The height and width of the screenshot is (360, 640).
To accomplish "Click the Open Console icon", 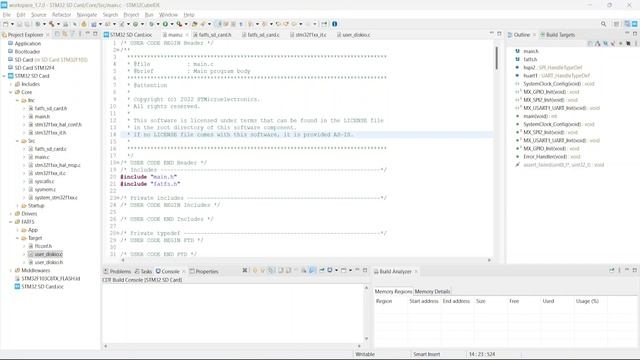I will pyautogui.click(x=344, y=270).
